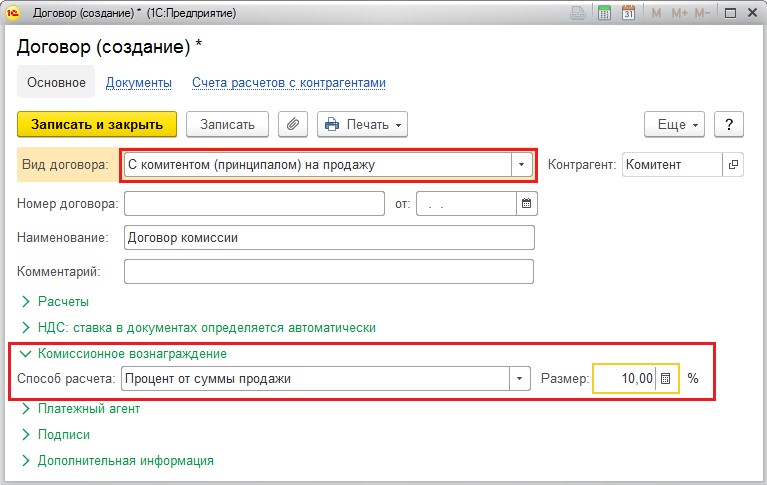Image resolution: width=767 pixels, height=485 pixels.
Task: Open the calendar icon in title bar
Action: pos(628,14)
